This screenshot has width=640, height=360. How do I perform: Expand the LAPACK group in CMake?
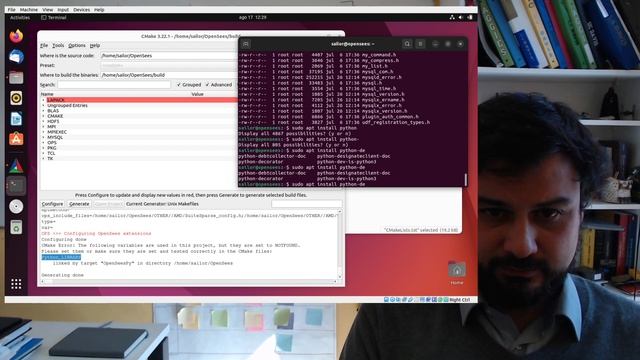43,100
